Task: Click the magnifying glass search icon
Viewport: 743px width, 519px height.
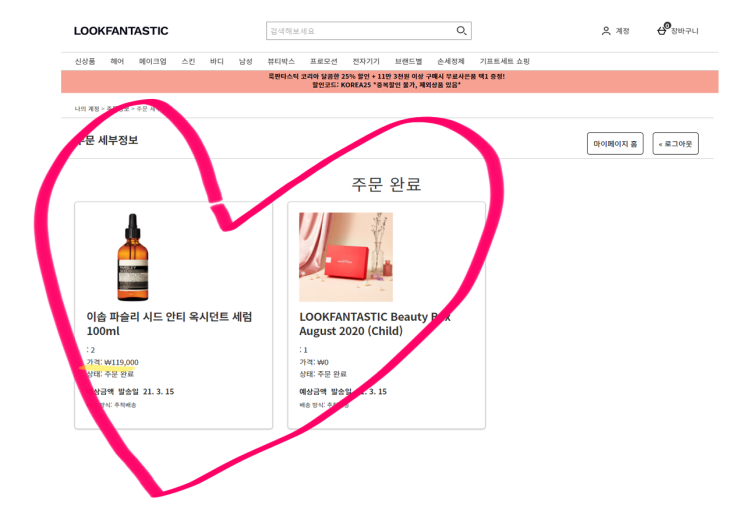Action: [x=461, y=31]
